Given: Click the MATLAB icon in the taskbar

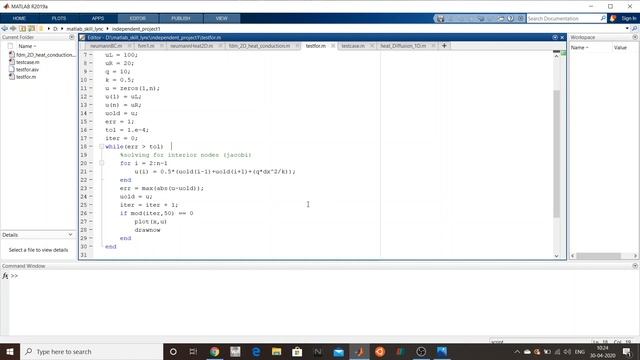Looking at the screenshot, I should (x=359, y=351).
